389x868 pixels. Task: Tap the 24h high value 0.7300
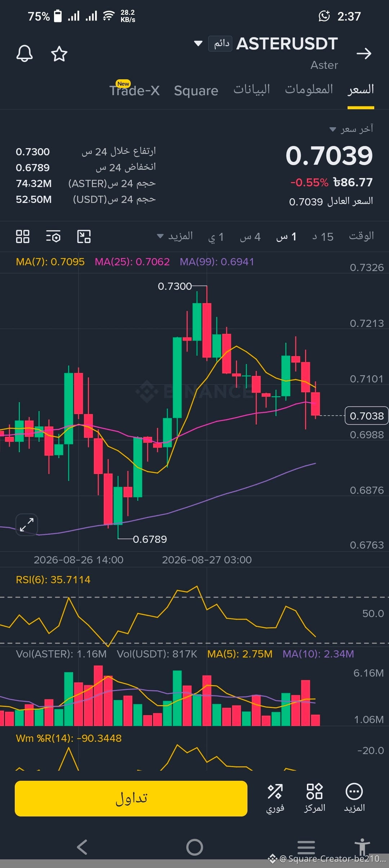click(x=33, y=152)
